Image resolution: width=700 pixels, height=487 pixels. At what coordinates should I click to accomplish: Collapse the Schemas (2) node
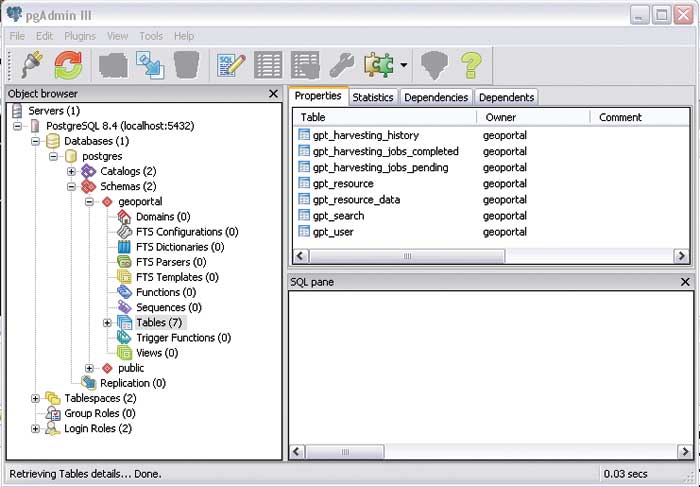pos(71,187)
